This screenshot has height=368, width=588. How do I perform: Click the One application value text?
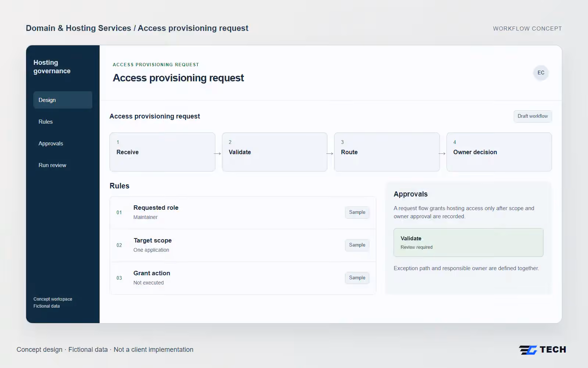point(151,250)
